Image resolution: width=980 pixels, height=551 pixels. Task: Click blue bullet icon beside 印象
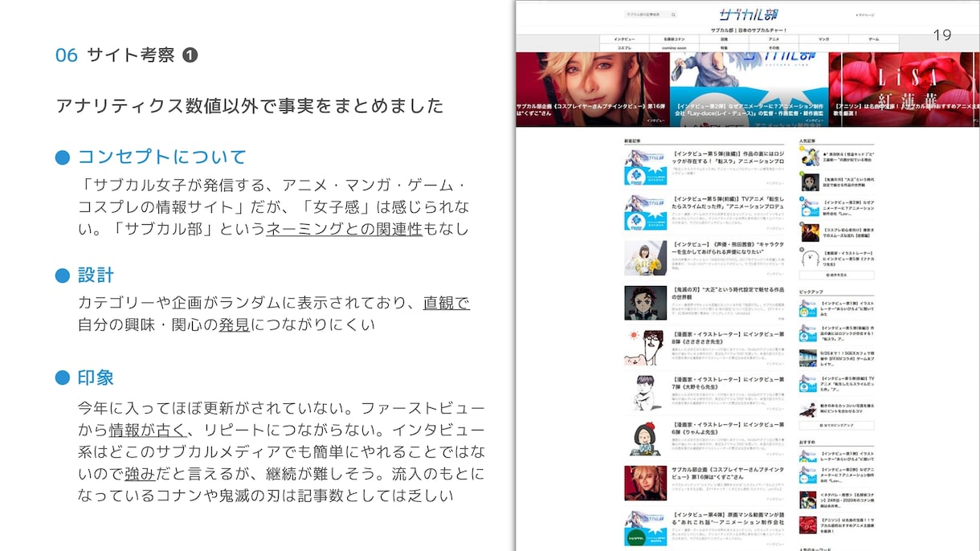(x=63, y=378)
